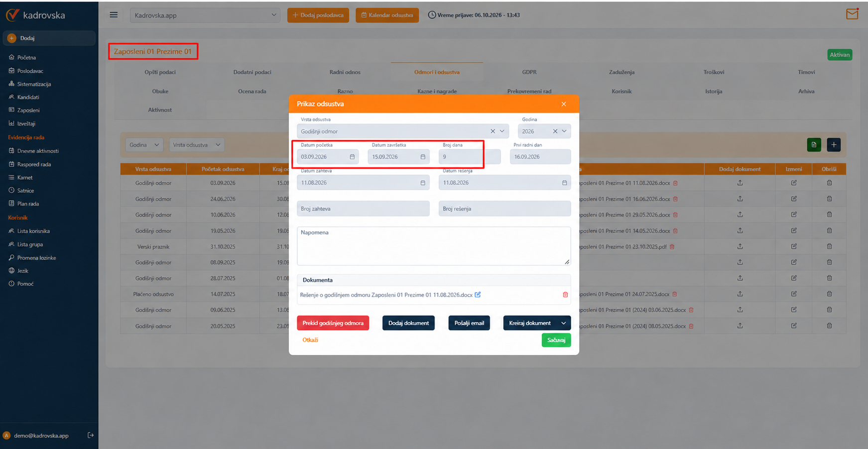Delete the 03.09.2026 Godišnji odmor row

tap(829, 183)
